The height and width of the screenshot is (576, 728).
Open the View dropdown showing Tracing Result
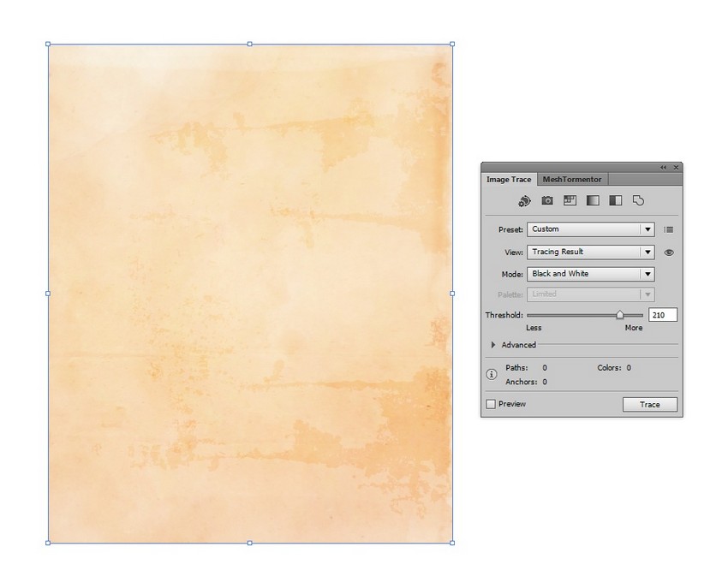591,252
